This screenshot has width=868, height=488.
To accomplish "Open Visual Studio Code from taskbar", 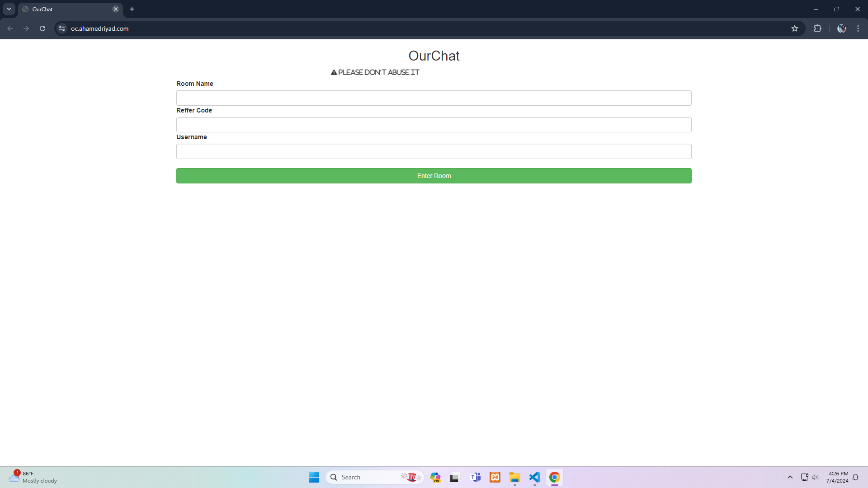I will pyautogui.click(x=535, y=477).
